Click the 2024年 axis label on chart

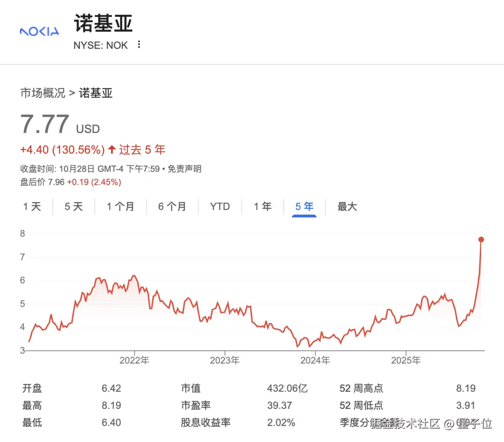[315, 360]
